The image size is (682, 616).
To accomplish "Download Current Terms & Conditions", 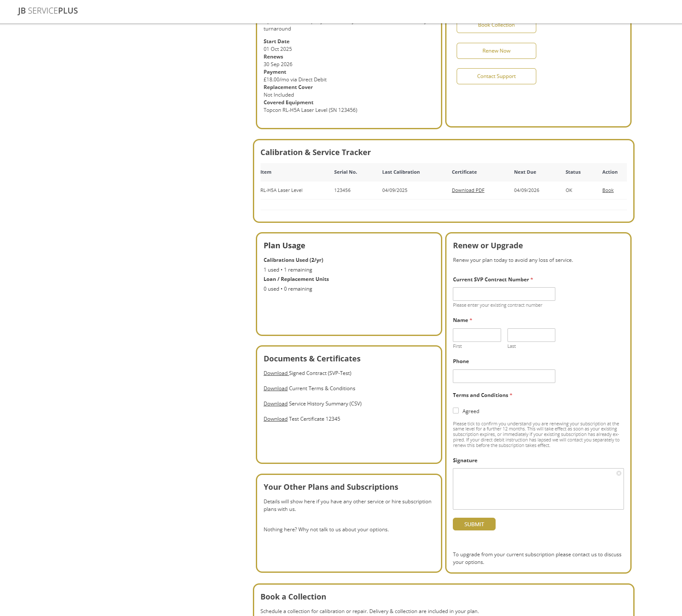I will (275, 388).
